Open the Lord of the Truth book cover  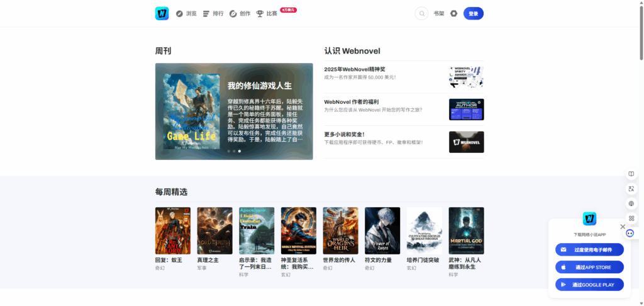pyautogui.click(x=215, y=230)
